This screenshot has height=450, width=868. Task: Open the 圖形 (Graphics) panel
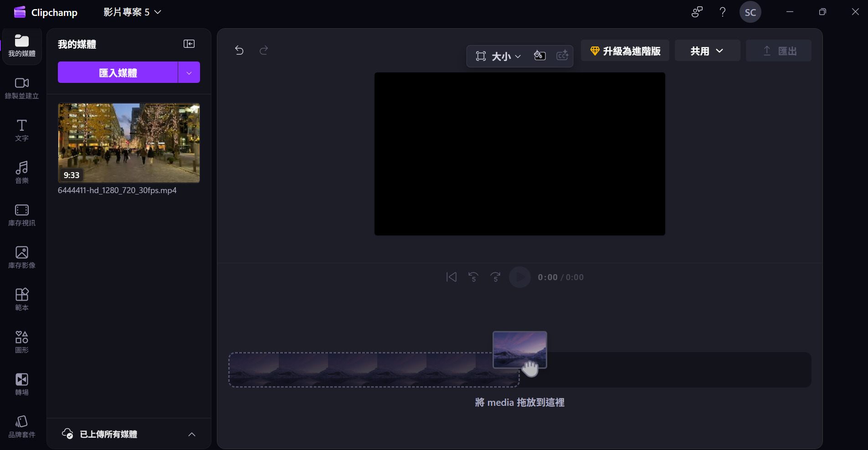coord(21,341)
